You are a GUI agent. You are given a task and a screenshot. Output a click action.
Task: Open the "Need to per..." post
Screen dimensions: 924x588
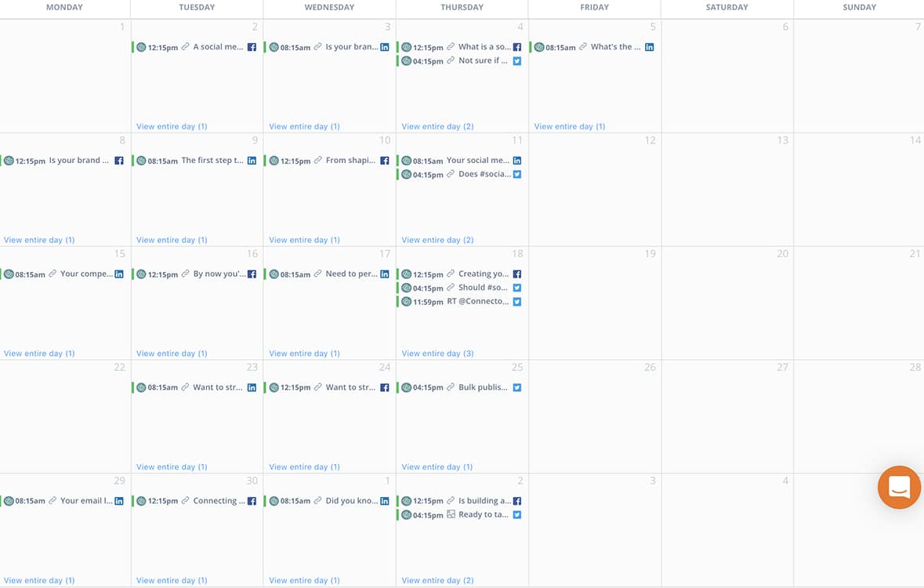(x=328, y=274)
